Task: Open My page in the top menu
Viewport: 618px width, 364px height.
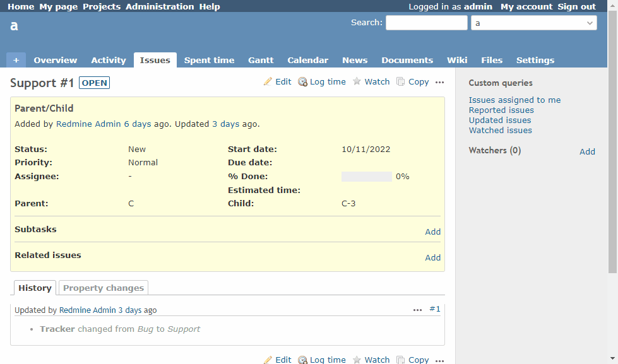Action: pyautogui.click(x=58, y=6)
